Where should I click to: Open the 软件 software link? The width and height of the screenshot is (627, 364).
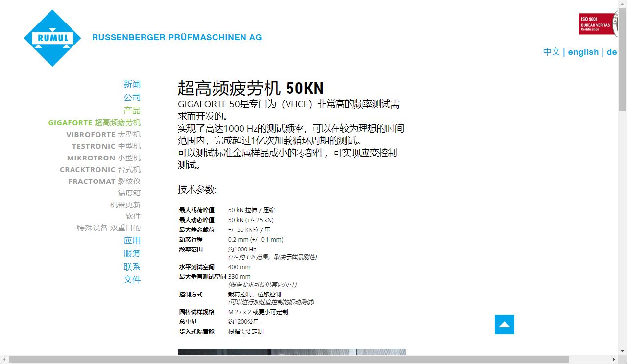[x=133, y=216]
